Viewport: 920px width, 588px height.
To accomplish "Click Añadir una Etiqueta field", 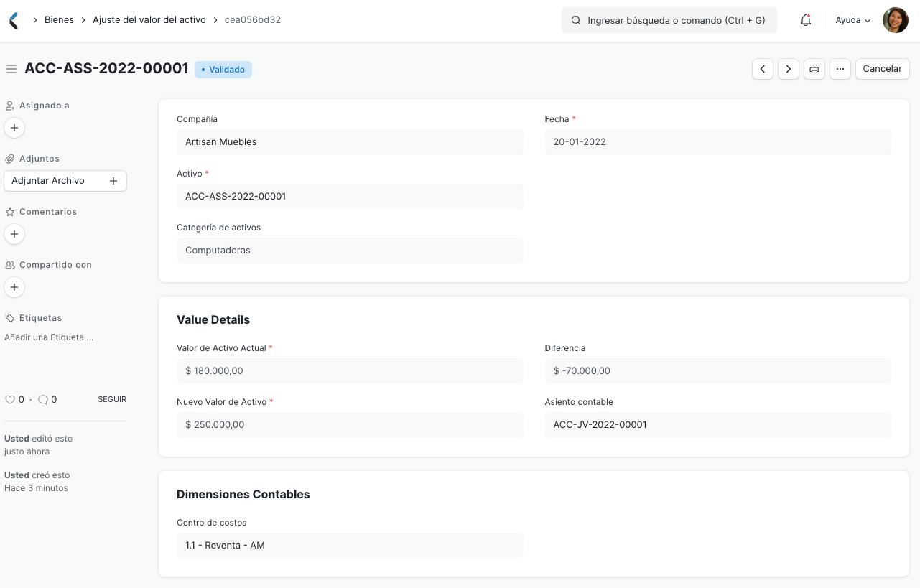I will tap(49, 337).
